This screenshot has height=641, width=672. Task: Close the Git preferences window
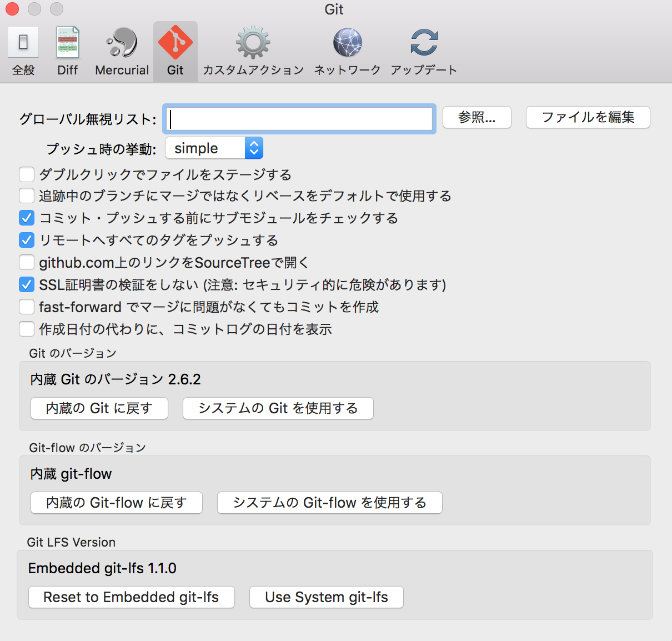12,9
